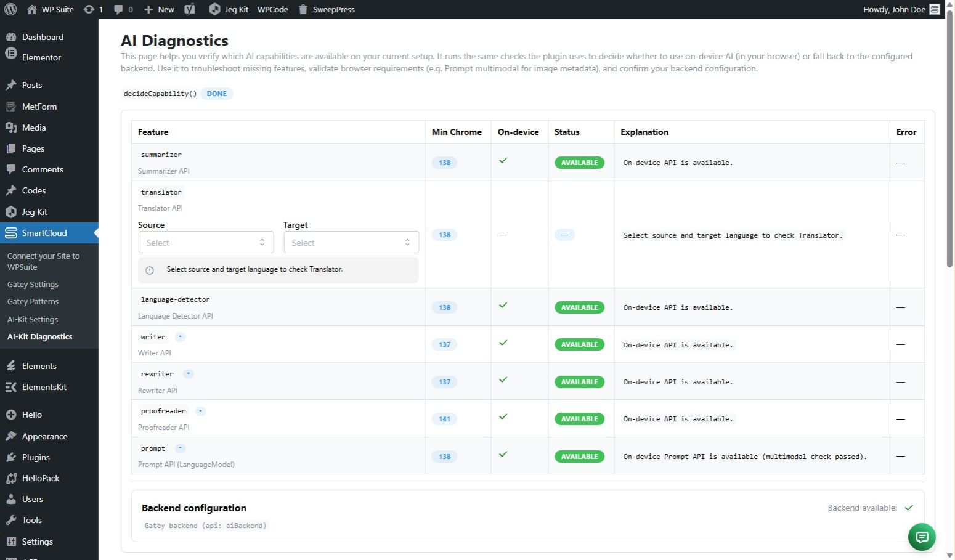The width and height of the screenshot is (955, 560).
Task: Expand the New content menu
Action: pyautogui.click(x=159, y=9)
